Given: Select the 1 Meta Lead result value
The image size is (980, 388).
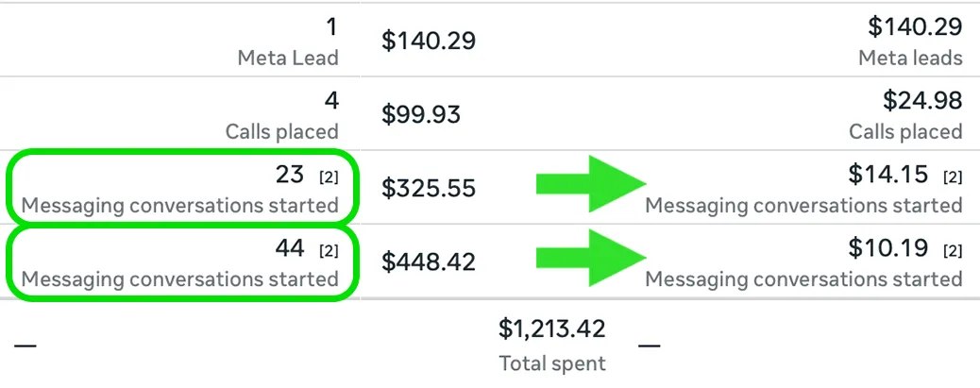Looking at the screenshot, I should point(332,26).
